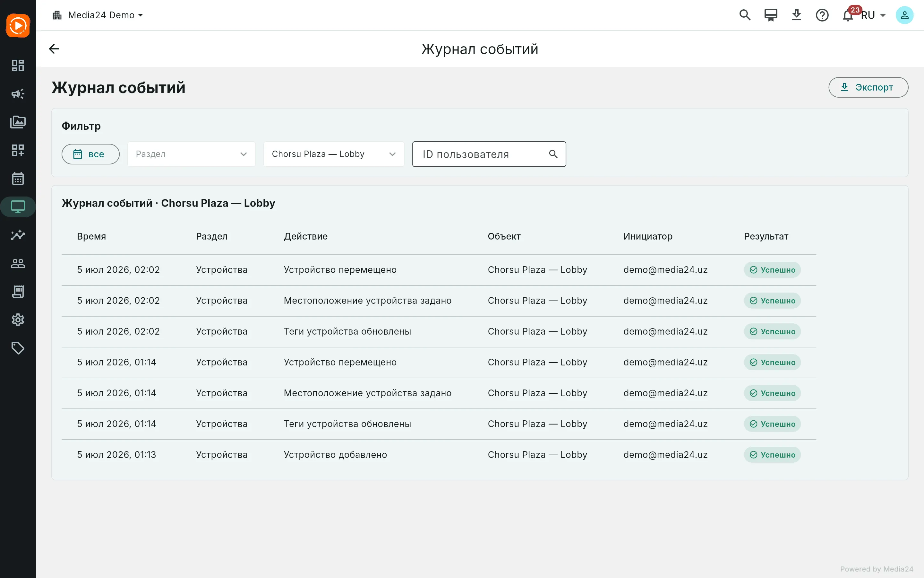Click the Раздел column header
Screen dimensions: 924x578
point(212,236)
